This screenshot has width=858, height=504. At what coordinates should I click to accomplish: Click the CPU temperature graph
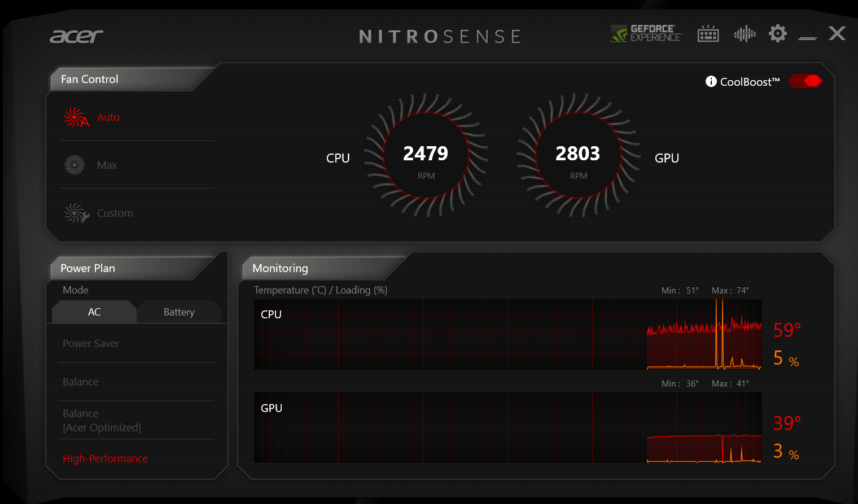[x=507, y=335]
